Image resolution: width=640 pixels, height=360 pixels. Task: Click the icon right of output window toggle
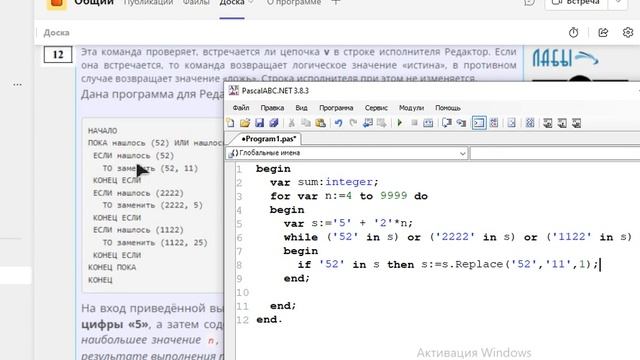coord(494,123)
